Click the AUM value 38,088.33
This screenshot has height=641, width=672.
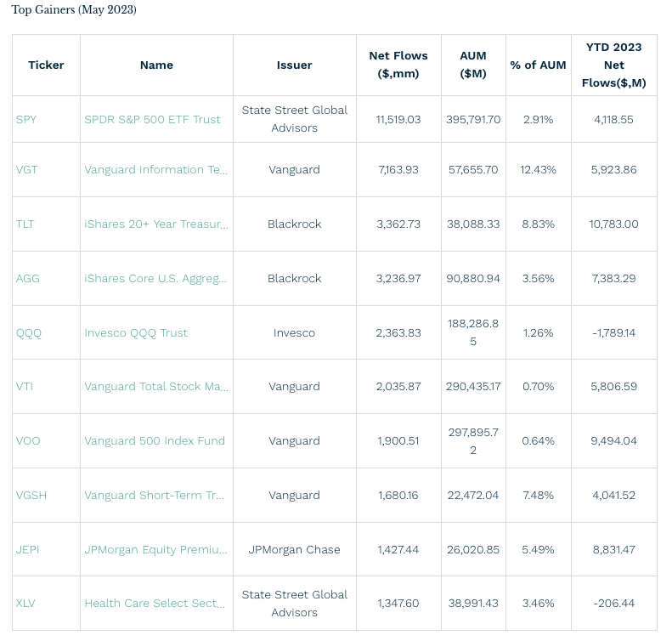(x=473, y=224)
